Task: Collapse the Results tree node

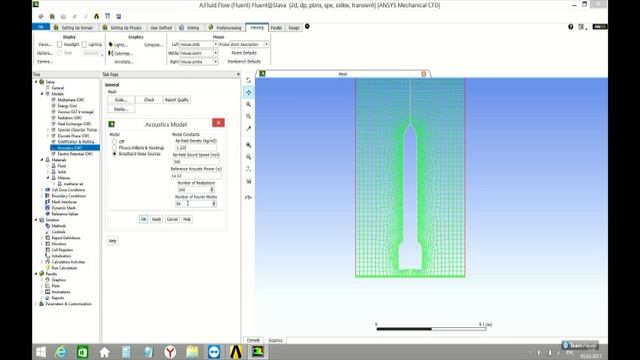Action: click(36, 274)
